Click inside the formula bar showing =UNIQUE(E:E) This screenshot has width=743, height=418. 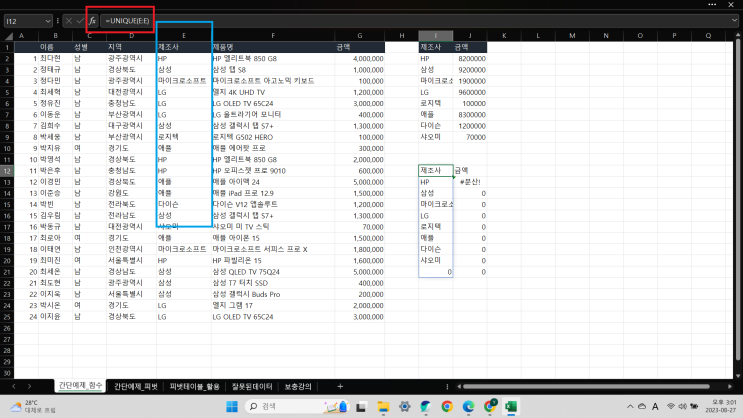point(417,21)
